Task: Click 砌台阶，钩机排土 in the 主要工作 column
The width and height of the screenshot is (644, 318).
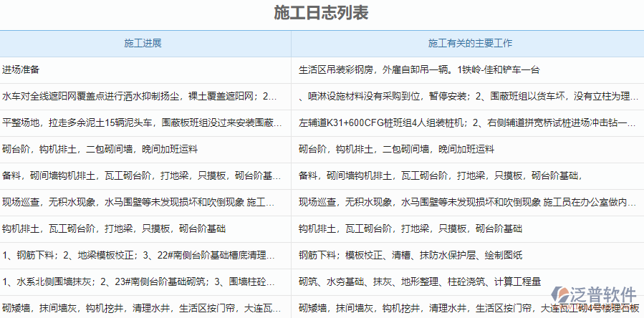Action: (x=468, y=149)
